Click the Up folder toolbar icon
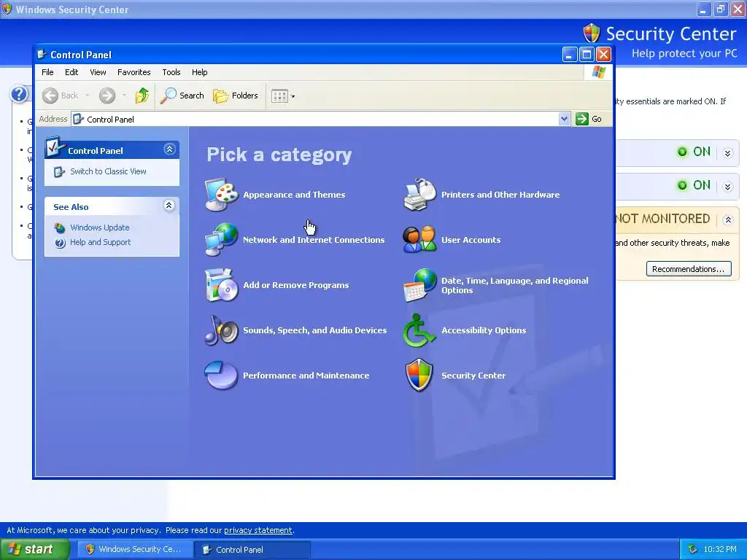Viewport: 747px width, 560px height. [x=142, y=96]
